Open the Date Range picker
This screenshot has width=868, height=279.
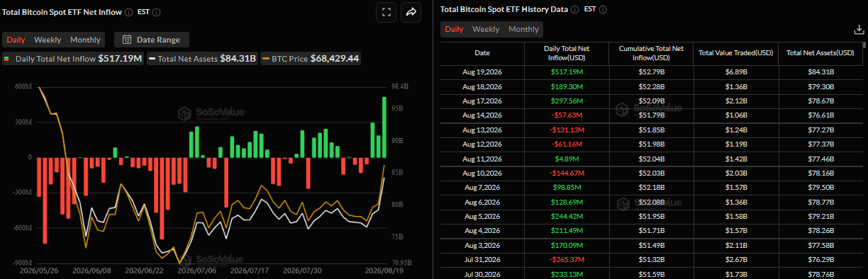click(x=152, y=40)
